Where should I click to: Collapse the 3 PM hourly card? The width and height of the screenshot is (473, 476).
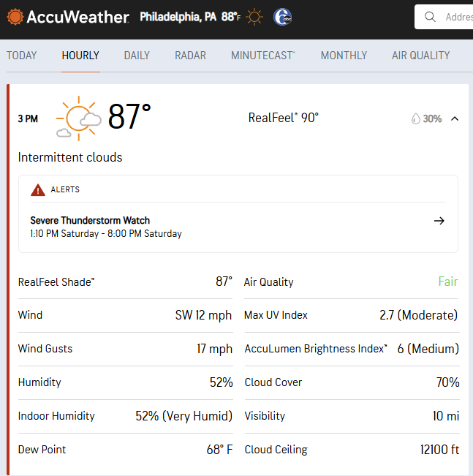[x=455, y=118]
